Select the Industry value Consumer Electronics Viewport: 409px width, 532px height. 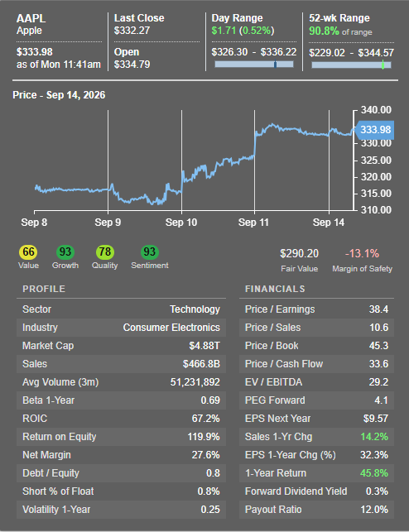[x=171, y=328]
